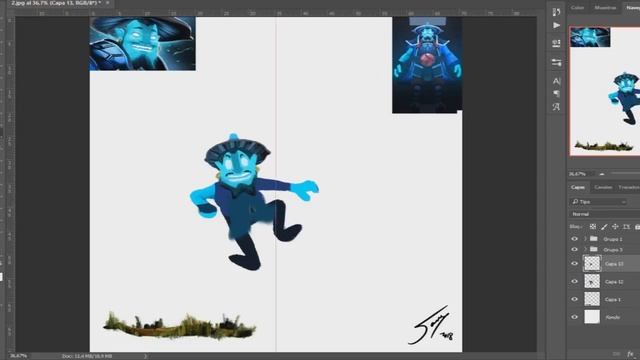
Task: Switch to the Color tab
Action: 577,7
